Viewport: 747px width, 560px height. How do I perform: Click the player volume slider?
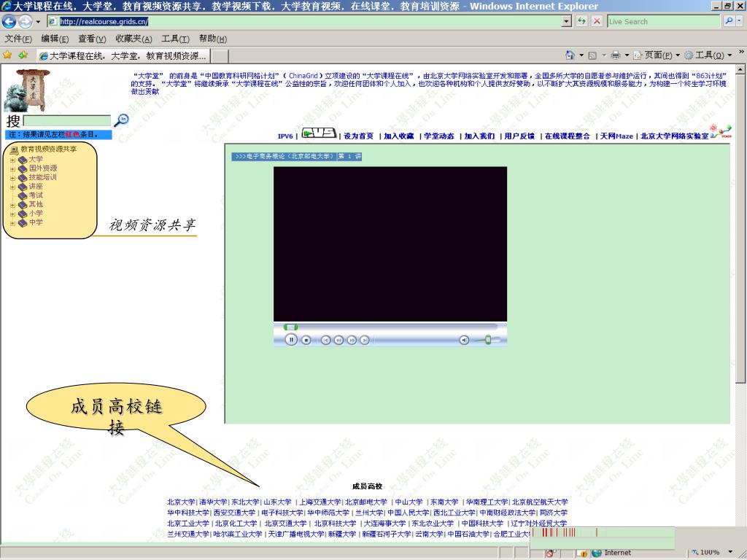click(487, 340)
